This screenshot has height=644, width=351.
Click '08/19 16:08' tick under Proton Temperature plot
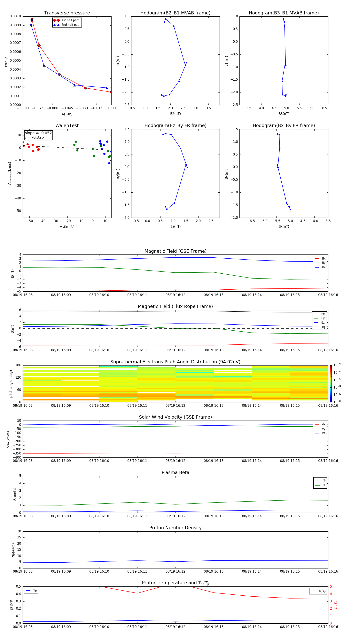tap(23, 627)
